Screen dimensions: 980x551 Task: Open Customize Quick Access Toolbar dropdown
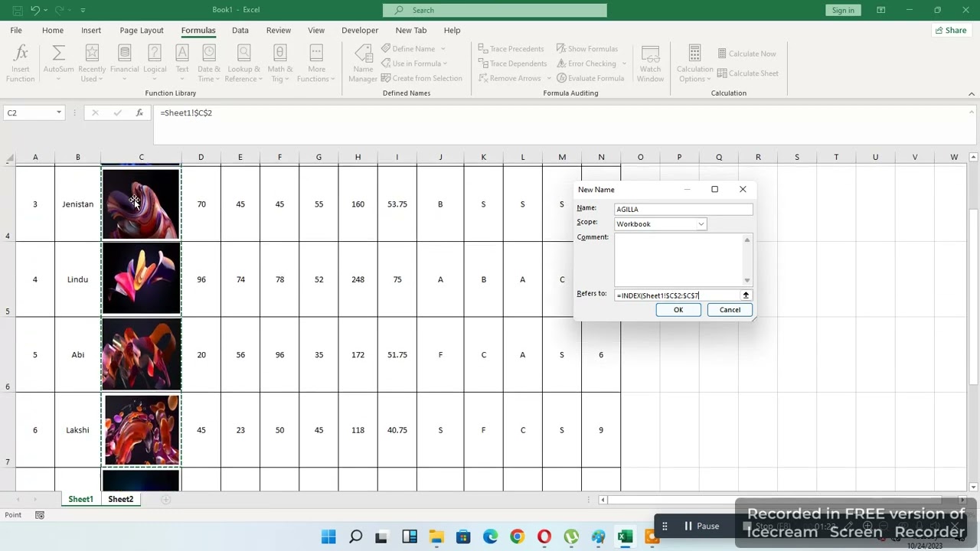83,10
